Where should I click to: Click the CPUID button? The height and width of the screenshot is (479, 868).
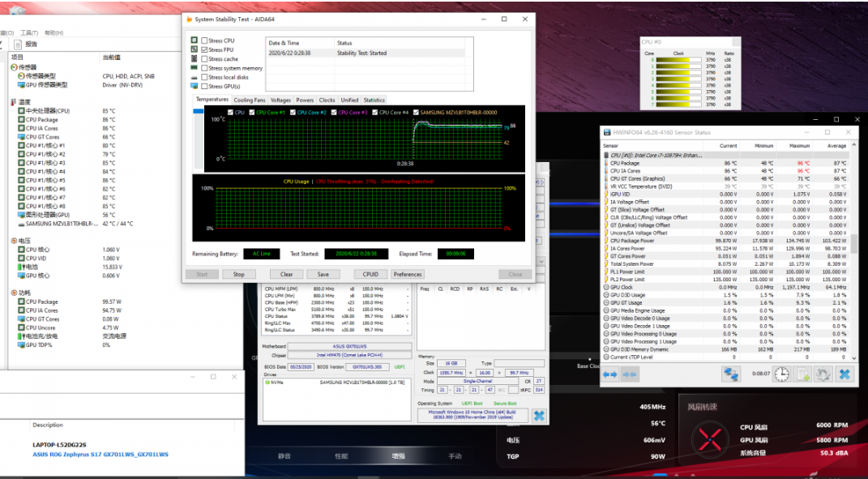(x=370, y=274)
